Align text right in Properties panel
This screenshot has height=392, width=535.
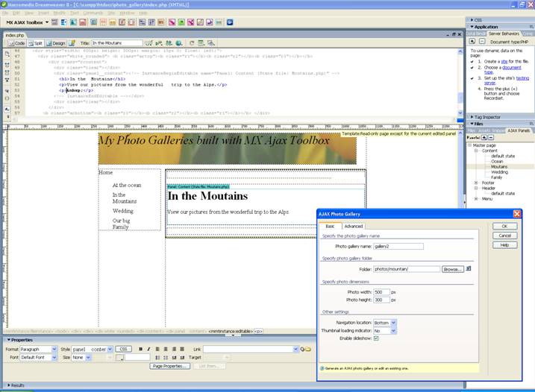[x=174, y=349]
